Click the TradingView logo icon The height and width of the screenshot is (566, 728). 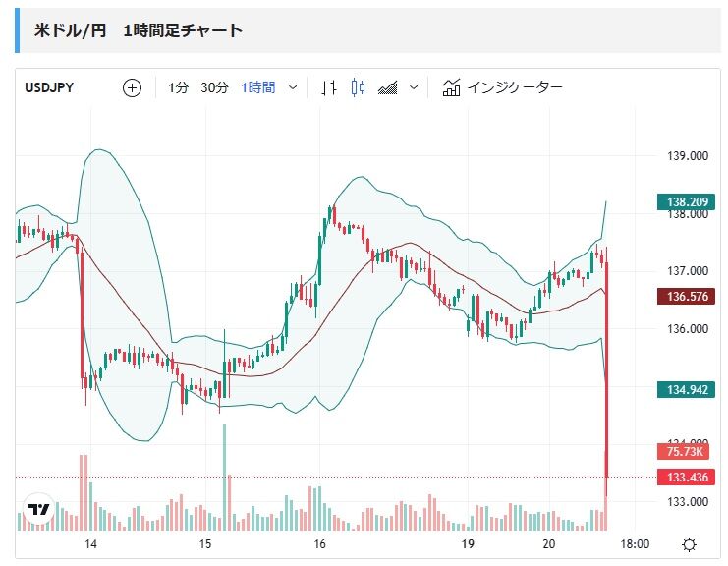pos(39,510)
